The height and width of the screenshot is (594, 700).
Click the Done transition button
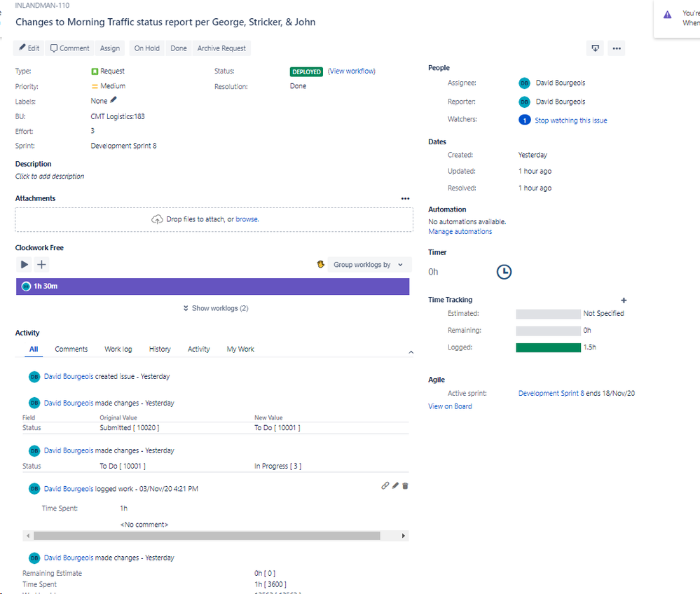coord(179,48)
